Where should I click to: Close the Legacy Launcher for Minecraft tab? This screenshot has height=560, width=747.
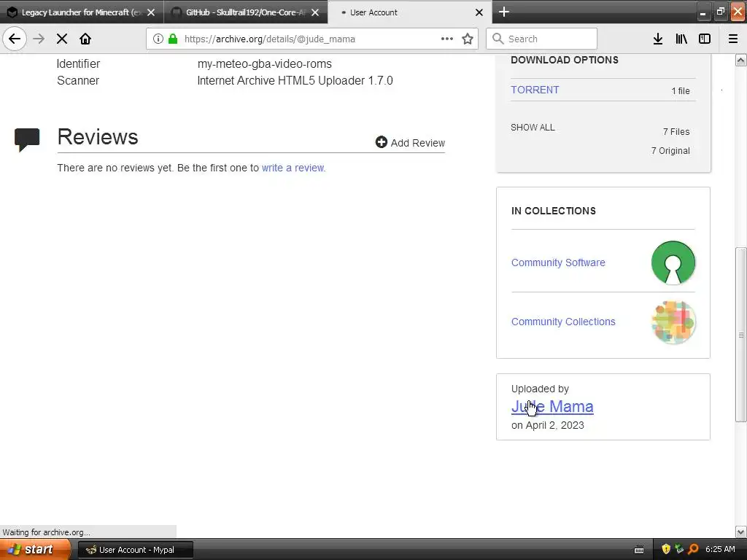[x=151, y=12]
